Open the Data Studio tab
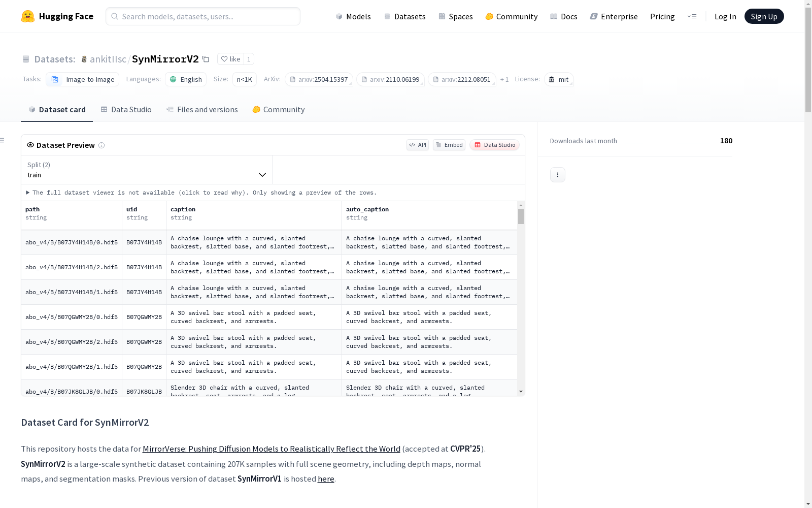812x508 pixels. (x=126, y=110)
